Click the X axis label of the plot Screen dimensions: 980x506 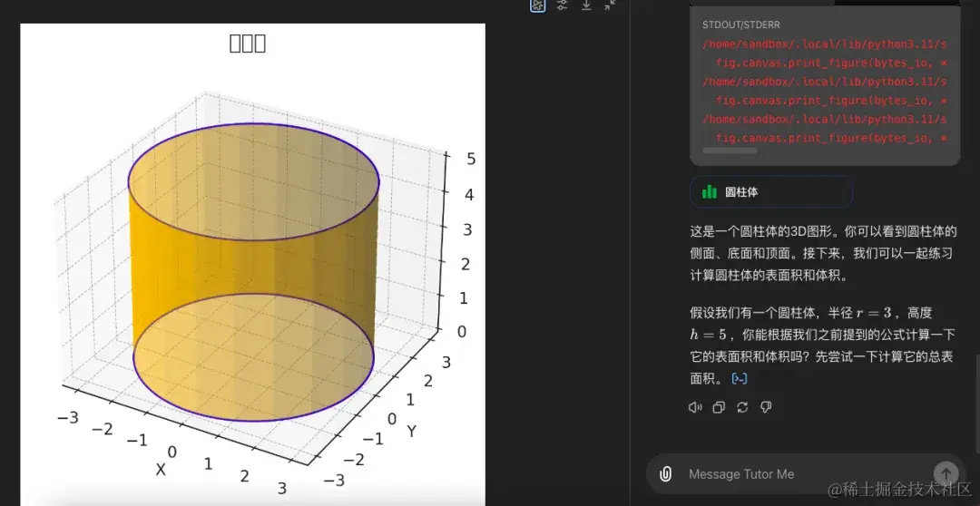[x=161, y=470]
